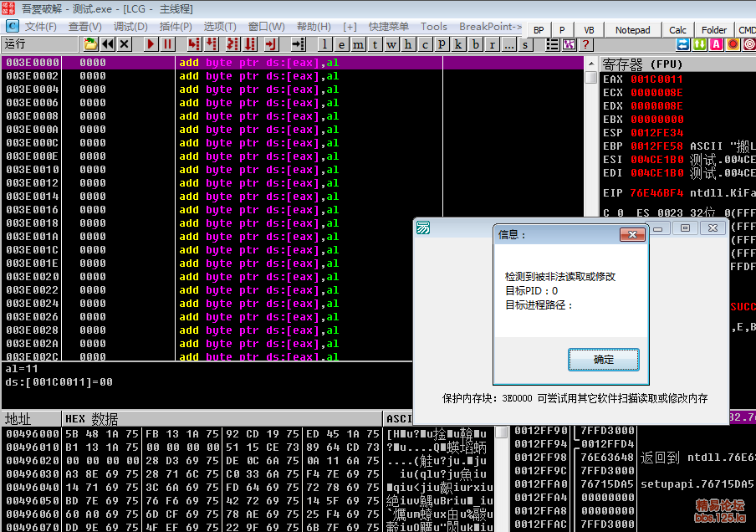Open the 插件(P) plugins menu
The width and height of the screenshot is (756, 532).
click(176, 27)
